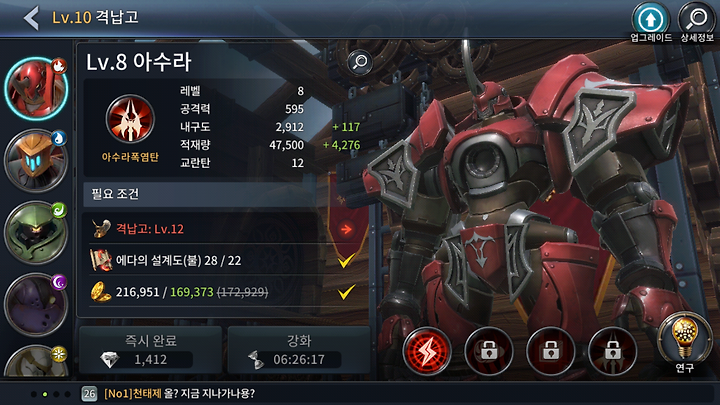This screenshot has height=405, width=720.
Task: Go to 격납고 Lv.12 requirement arrow
Action: pyautogui.click(x=346, y=229)
